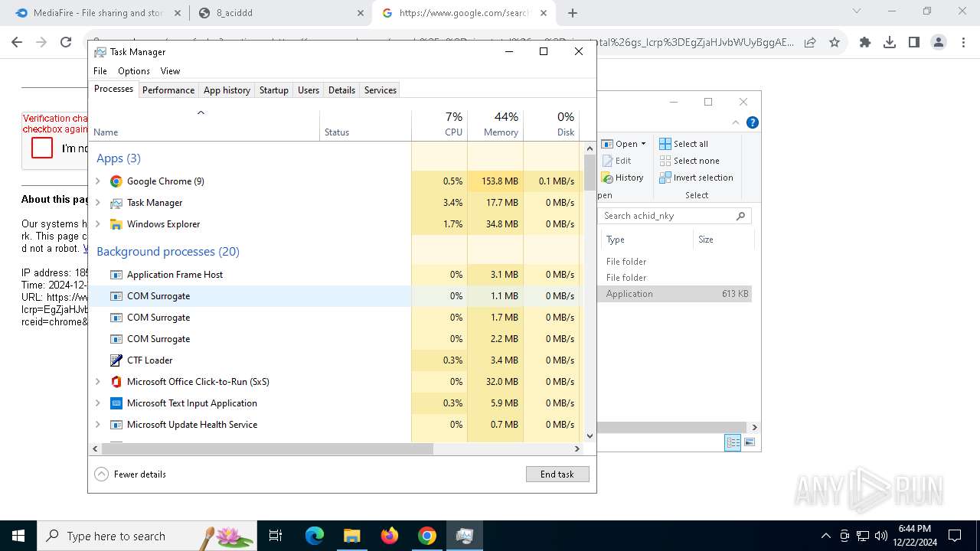Switch to the 8_aciddd browser tab
The image size is (980, 551).
click(281, 13)
